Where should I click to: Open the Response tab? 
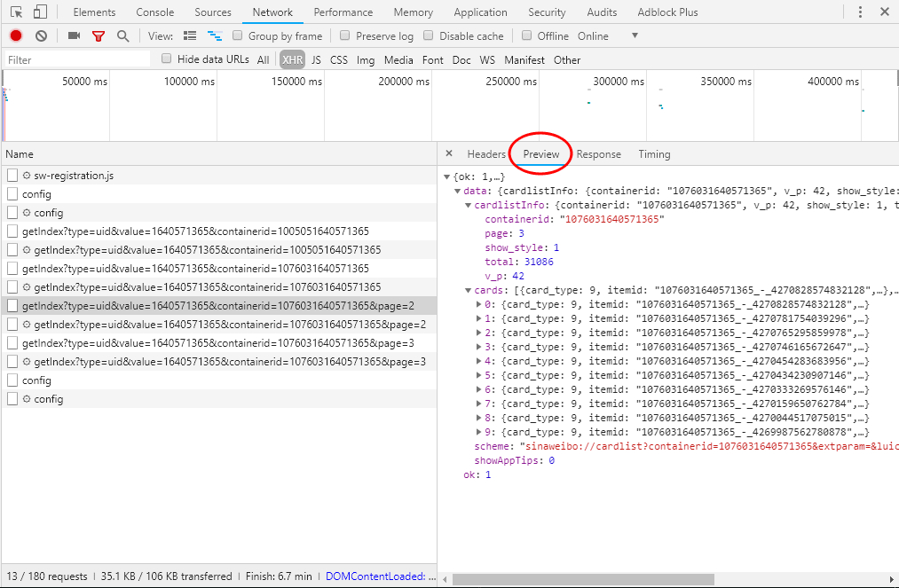(598, 154)
